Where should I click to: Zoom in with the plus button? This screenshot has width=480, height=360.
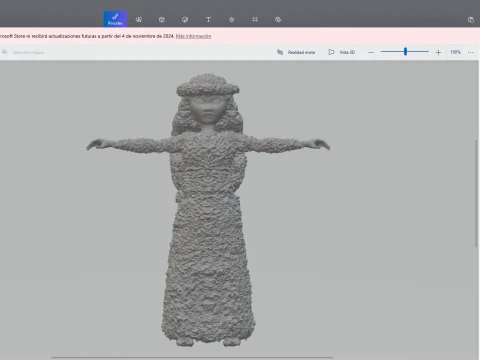[438, 52]
